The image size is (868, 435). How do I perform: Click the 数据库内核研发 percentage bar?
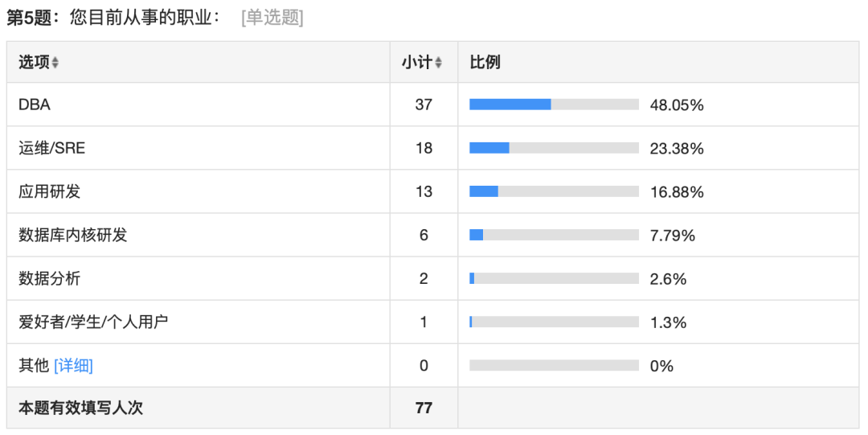(x=554, y=235)
